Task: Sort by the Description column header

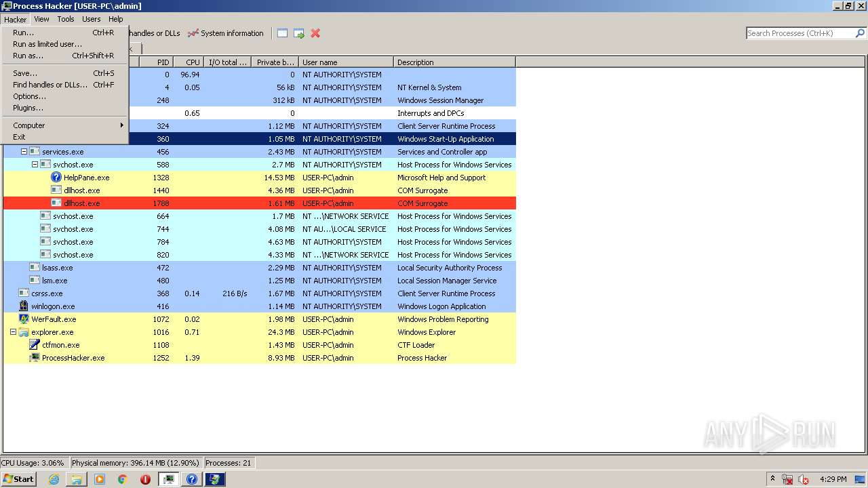Action: [454, 62]
